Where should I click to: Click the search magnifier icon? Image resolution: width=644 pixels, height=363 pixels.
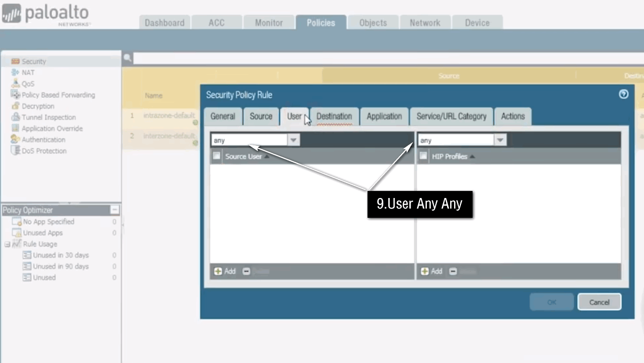tap(127, 58)
